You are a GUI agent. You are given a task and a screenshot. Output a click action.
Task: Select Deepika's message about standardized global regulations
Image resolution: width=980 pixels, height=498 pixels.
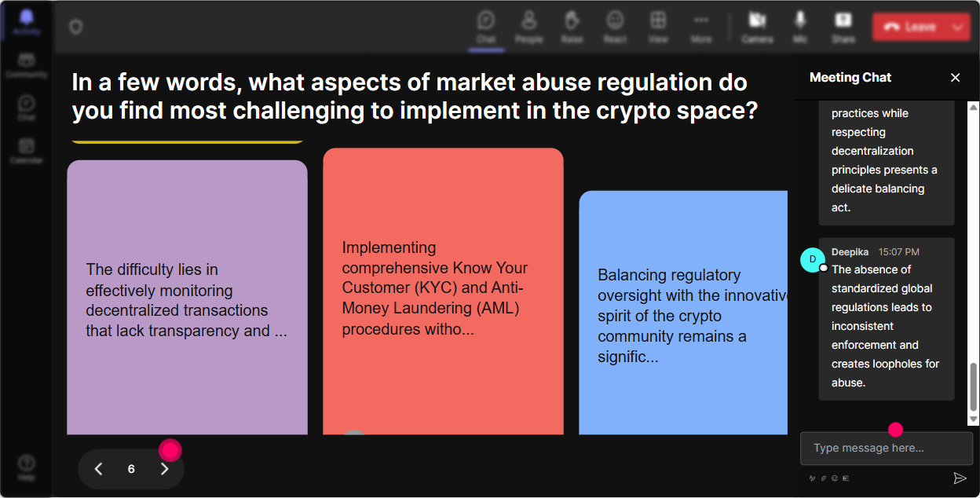887,319
